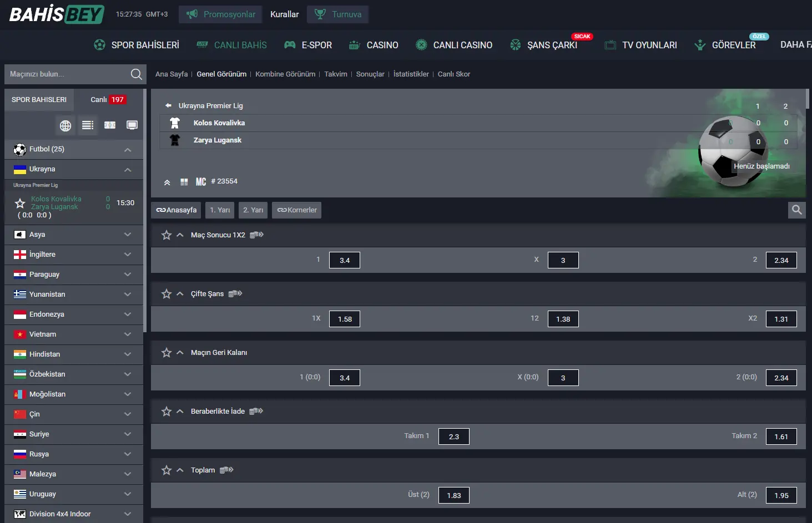Open the Sonuçlar link
Image resolution: width=812 pixels, height=523 pixels.
(x=370, y=74)
